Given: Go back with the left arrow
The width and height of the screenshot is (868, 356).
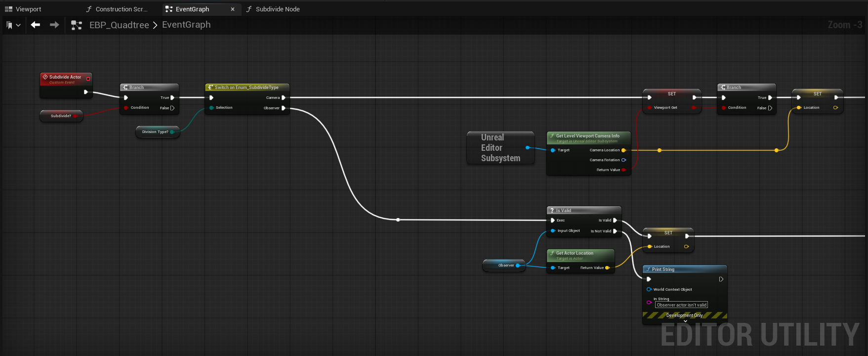Looking at the screenshot, I should (x=35, y=25).
